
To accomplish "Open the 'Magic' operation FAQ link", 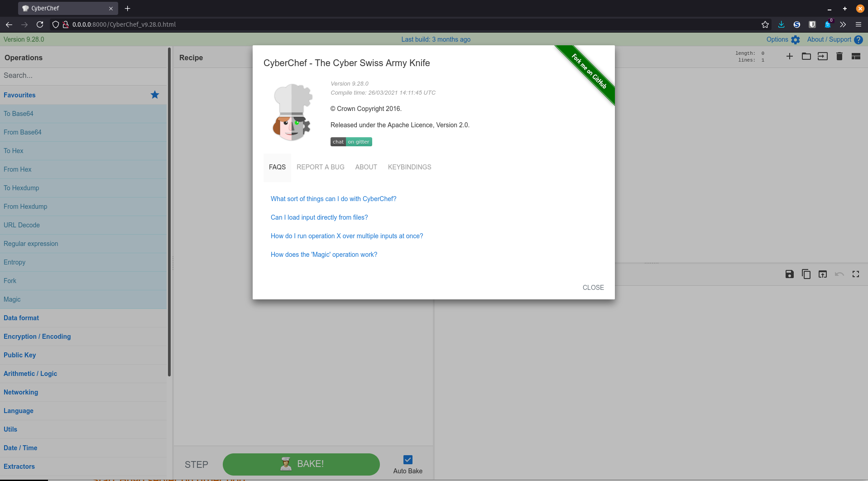I will [324, 255].
